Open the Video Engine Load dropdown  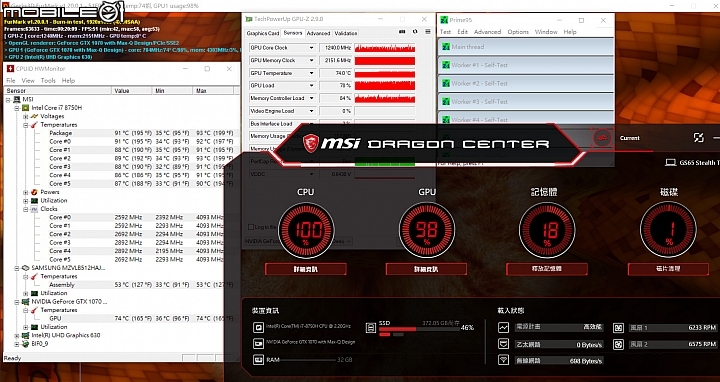311,111
